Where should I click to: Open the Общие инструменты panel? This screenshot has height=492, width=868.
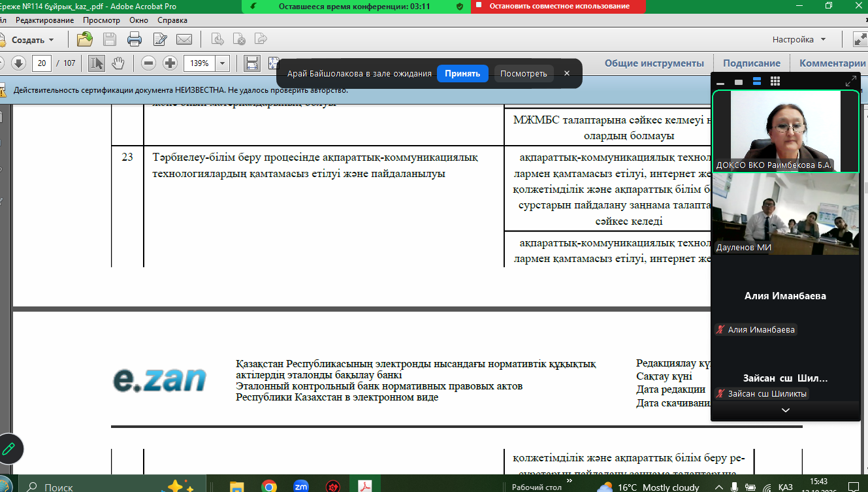click(654, 63)
